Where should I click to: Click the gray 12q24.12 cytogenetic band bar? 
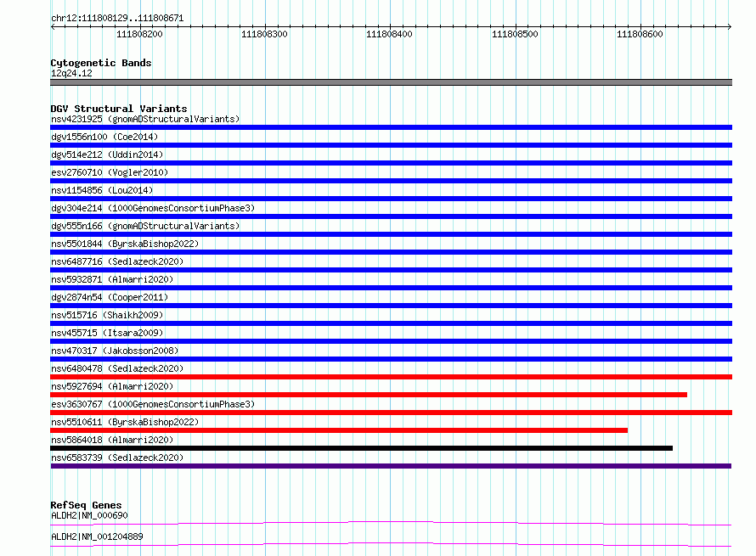point(391,82)
